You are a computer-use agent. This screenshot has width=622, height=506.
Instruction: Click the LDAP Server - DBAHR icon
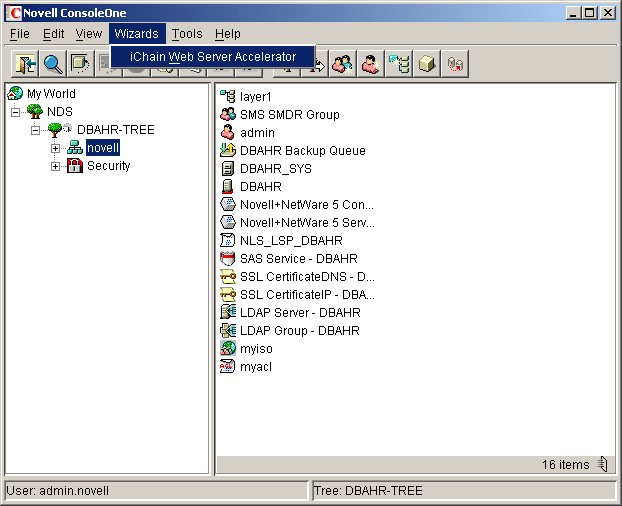(x=228, y=312)
